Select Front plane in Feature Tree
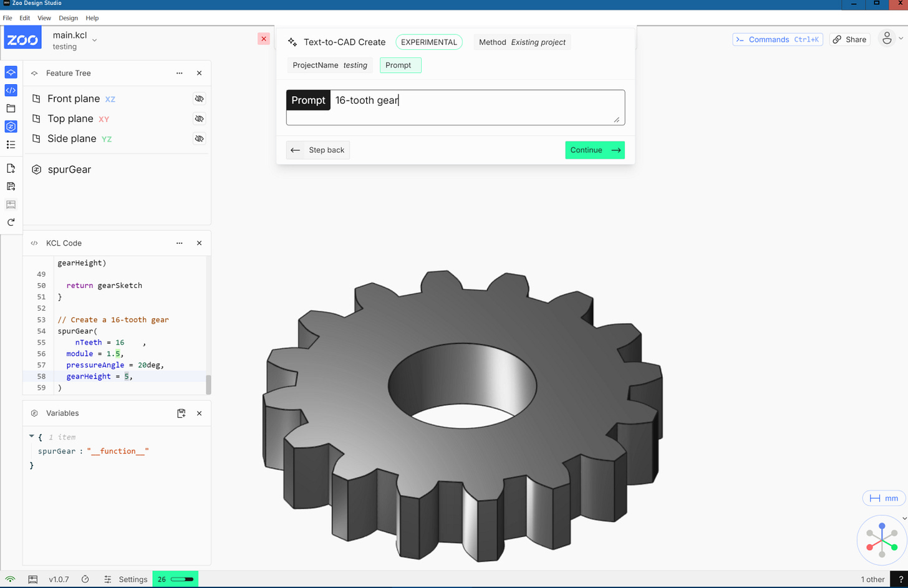Viewport: 908px width, 588px height. (74, 99)
